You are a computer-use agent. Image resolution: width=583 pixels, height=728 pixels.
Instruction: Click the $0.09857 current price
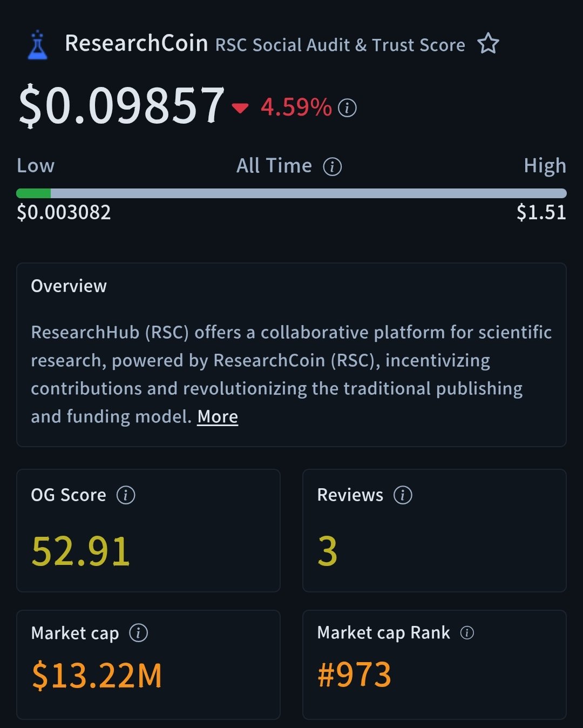coord(121,105)
